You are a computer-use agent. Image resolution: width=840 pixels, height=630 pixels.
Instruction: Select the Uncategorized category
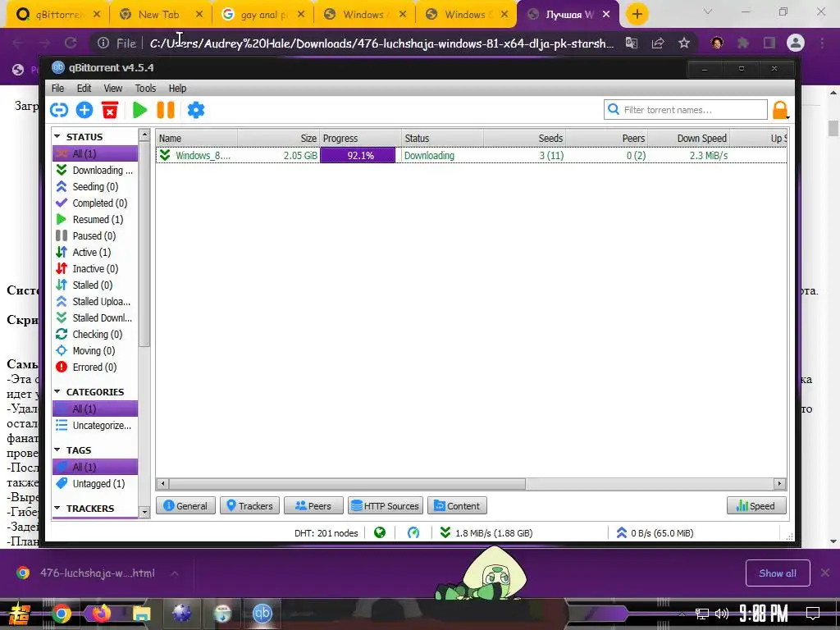(95, 426)
